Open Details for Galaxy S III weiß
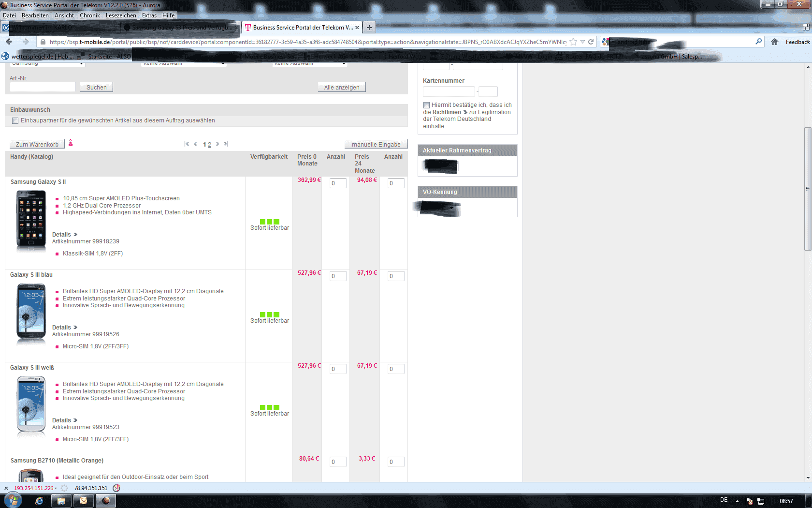 tap(65, 420)
